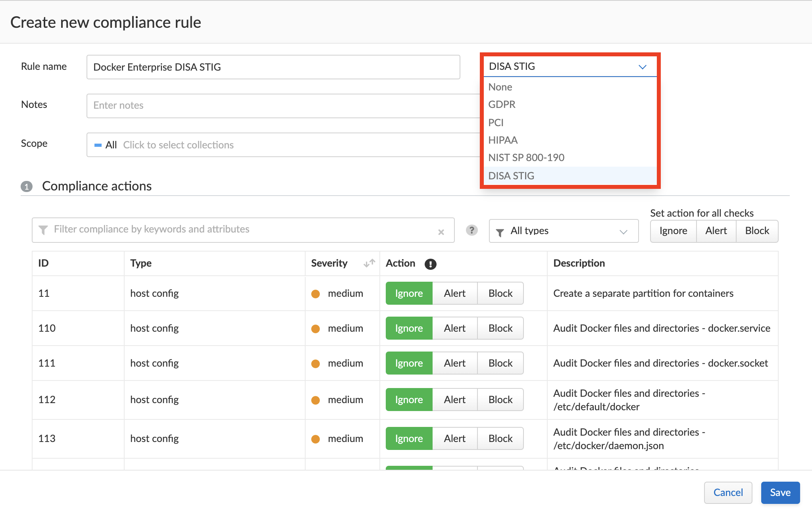Set rule 113 action to Alert

[x=455, y=439]
